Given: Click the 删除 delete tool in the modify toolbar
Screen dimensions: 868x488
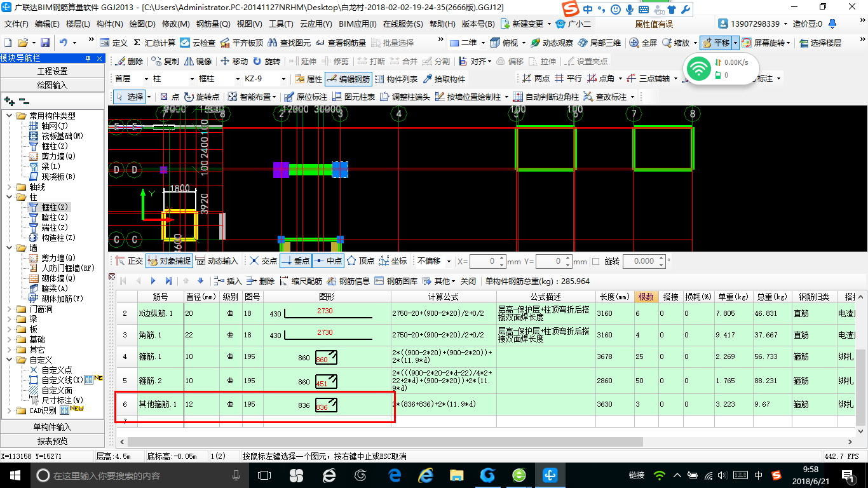Looking at the screenshot, I should [129, 61].
